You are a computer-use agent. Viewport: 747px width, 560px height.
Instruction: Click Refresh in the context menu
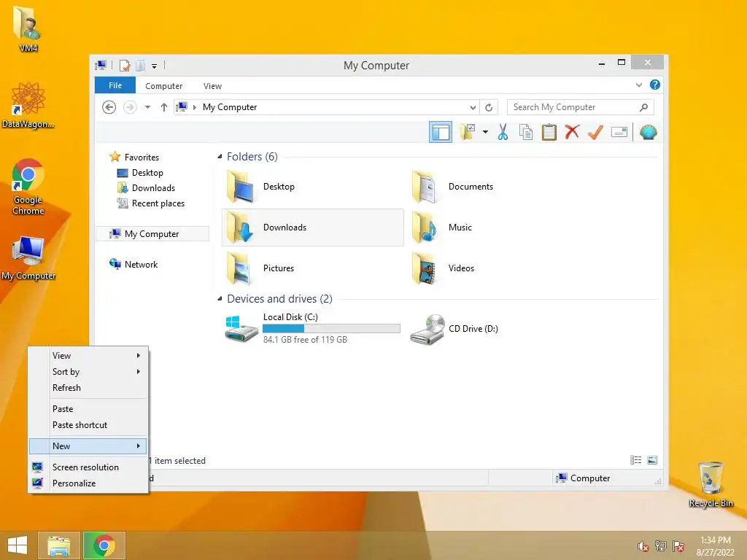point(88,388)
